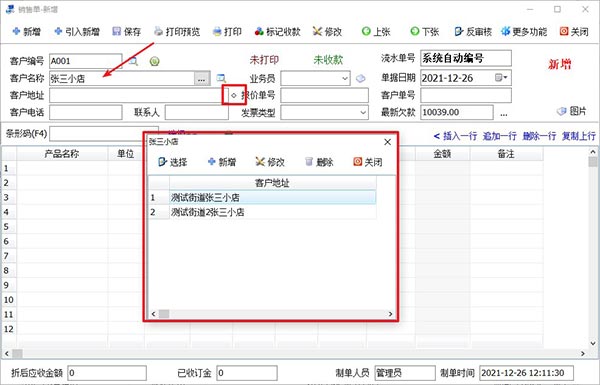Click 反审核 in the toolbar

(x=473, y=31)
